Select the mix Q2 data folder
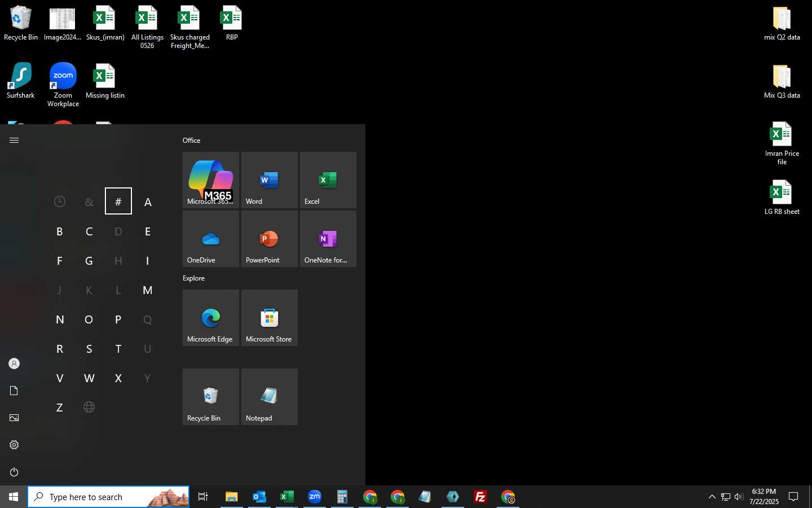 pos(782,24)
